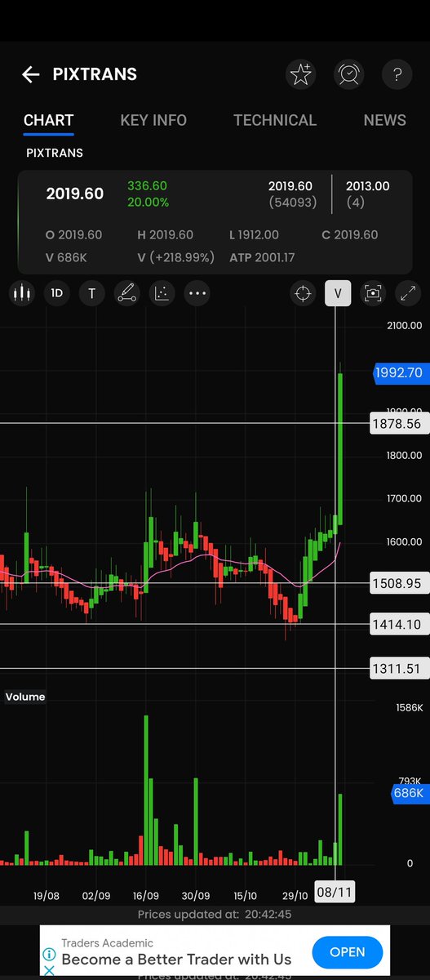Click the 2019.60 last price value
The height and width of the screenshot is (980, 430).
[75, 194]
